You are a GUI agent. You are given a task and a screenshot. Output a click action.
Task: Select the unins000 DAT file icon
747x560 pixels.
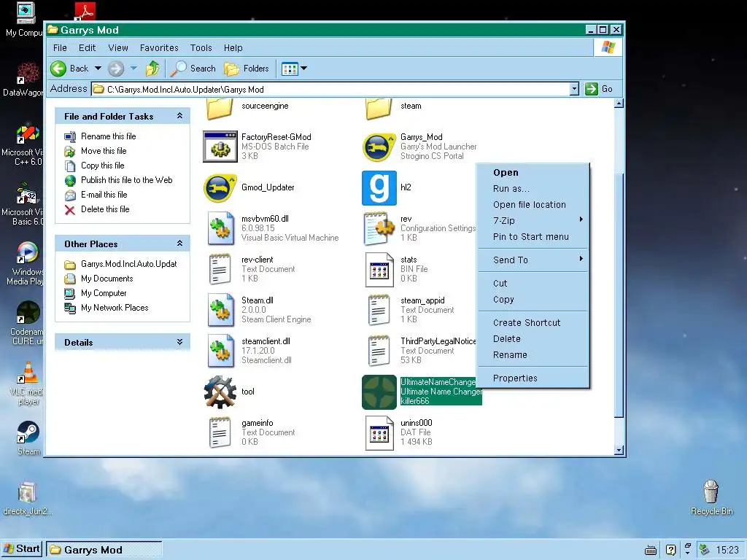click(x=379, y=432)
